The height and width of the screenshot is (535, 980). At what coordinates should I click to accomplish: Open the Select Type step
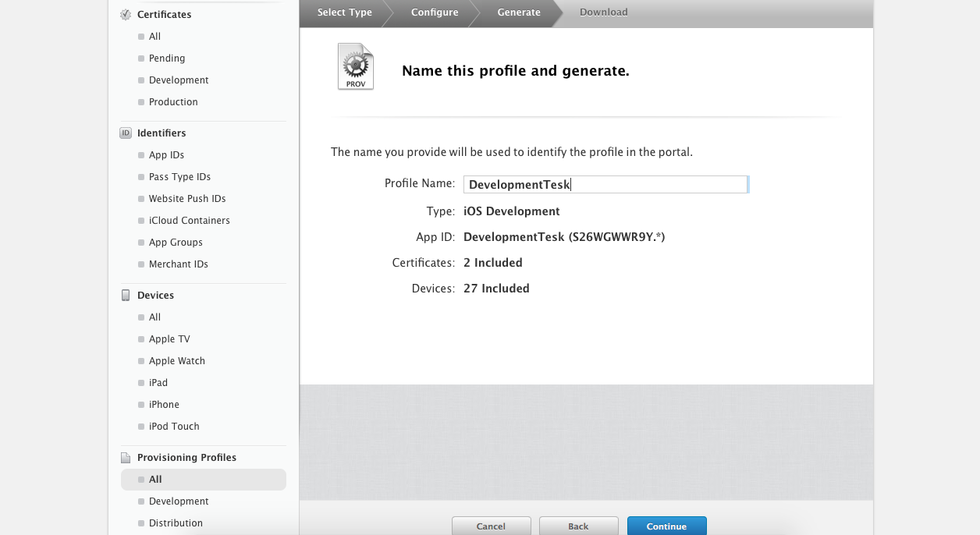pos(344,12)
